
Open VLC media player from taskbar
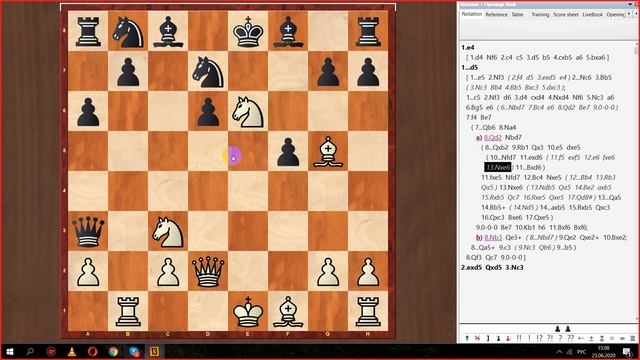[72, 351]
